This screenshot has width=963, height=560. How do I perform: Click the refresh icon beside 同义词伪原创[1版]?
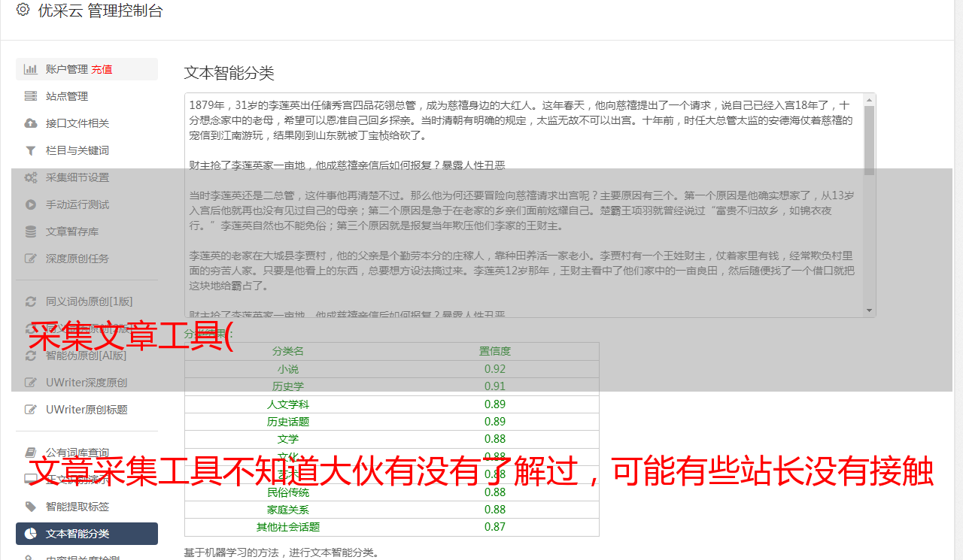point(31,301)
